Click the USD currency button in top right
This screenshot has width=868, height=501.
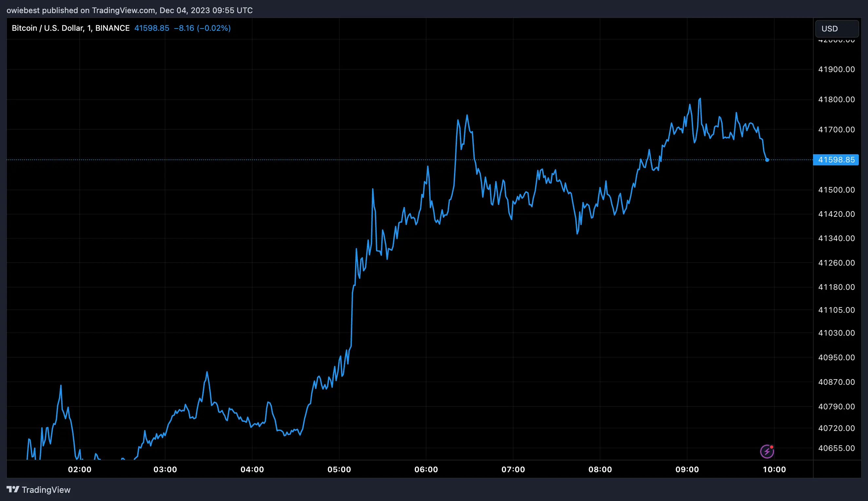(x=836, y=28)
